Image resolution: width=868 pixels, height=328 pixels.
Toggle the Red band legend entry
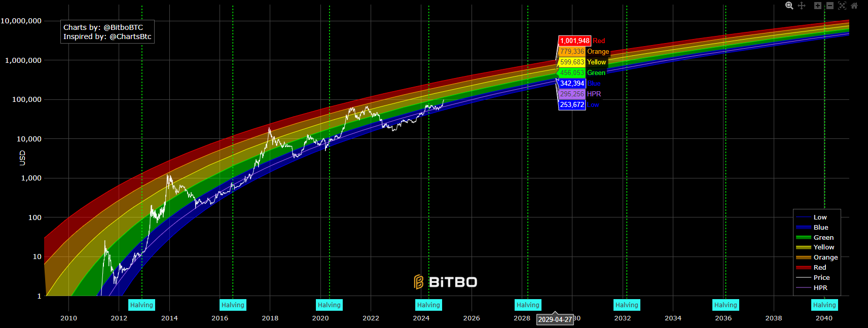pyautogui.click(x=817, y=268)
